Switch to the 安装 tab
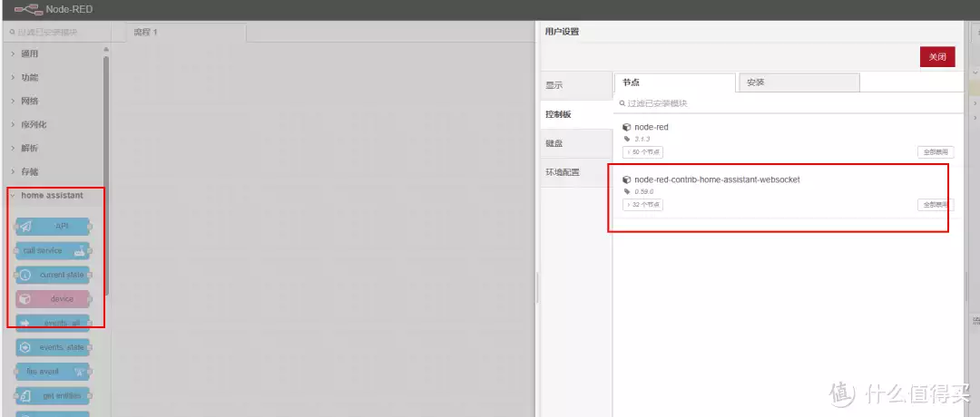This screenshot has height=417, width=980. [x=799, y=83]
